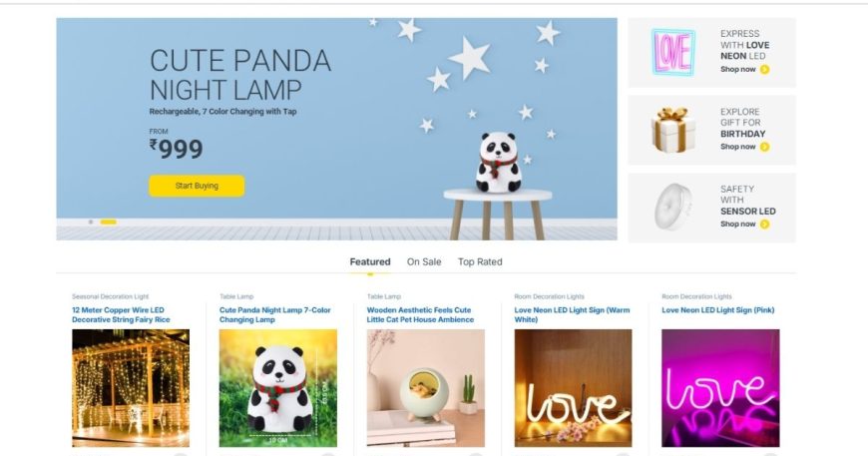The image size is (868, 456).
Task: Switch to the Featured tab
Action: [x=370, y=261]
